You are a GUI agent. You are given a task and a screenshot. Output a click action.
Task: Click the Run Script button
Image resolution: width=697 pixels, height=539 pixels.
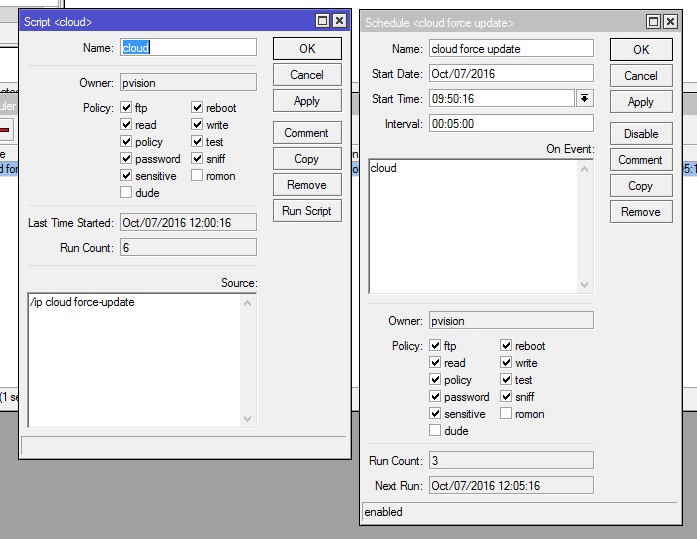point(307,211)
